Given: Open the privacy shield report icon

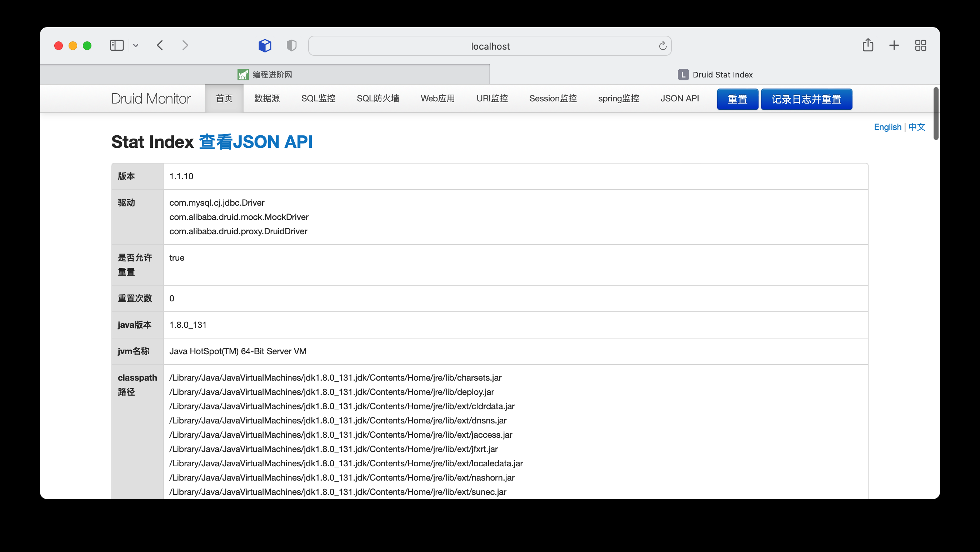Looking at the screenshot, I should tap(291, 46).
